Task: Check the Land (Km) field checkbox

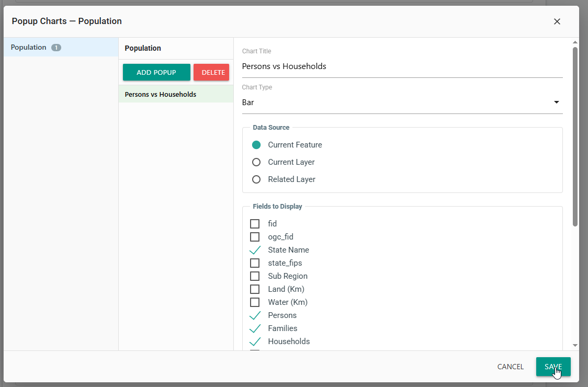Action: click(x=255, y=289)
